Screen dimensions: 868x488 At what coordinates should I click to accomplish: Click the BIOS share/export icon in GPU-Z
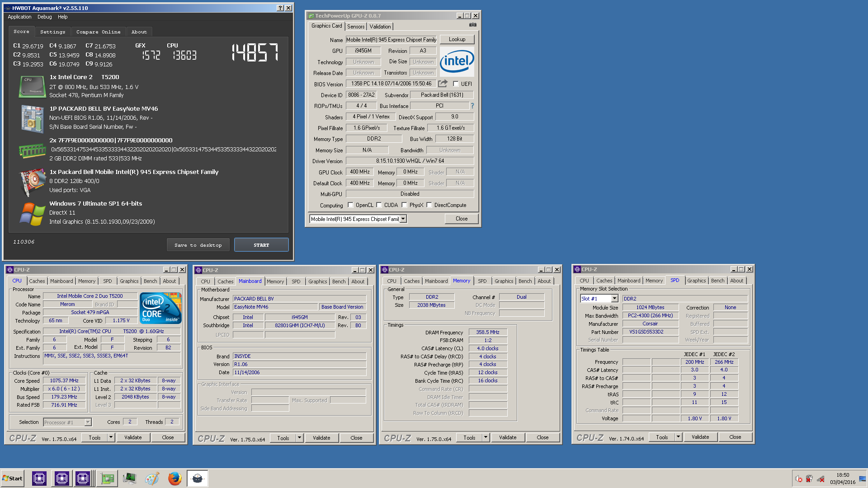(x=443, y=84)
